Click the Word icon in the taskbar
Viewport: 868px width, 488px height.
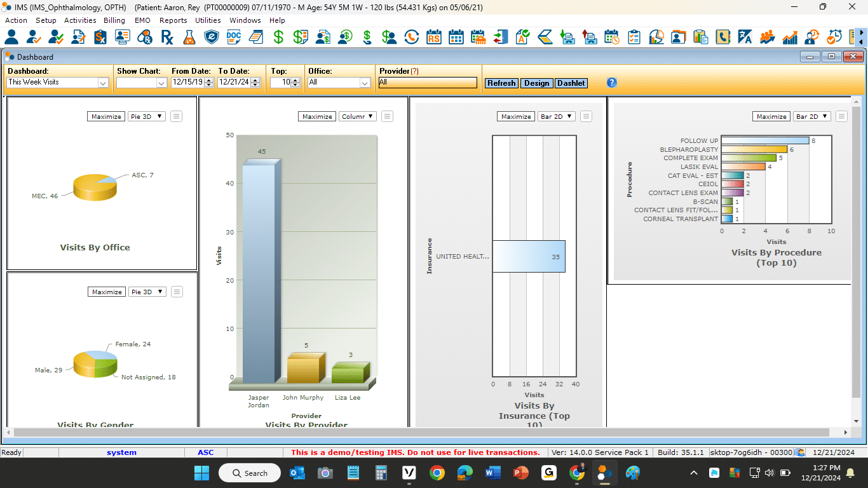click(x=492, y=473)
